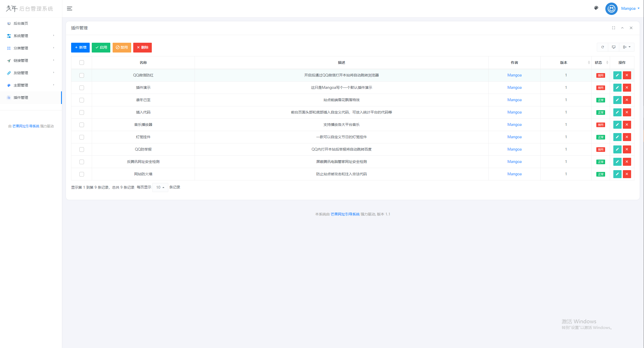Delete QQ微信防红 using its red X icon
The height and width of the screenshot is (348, 644).
(x=627, y=75)
